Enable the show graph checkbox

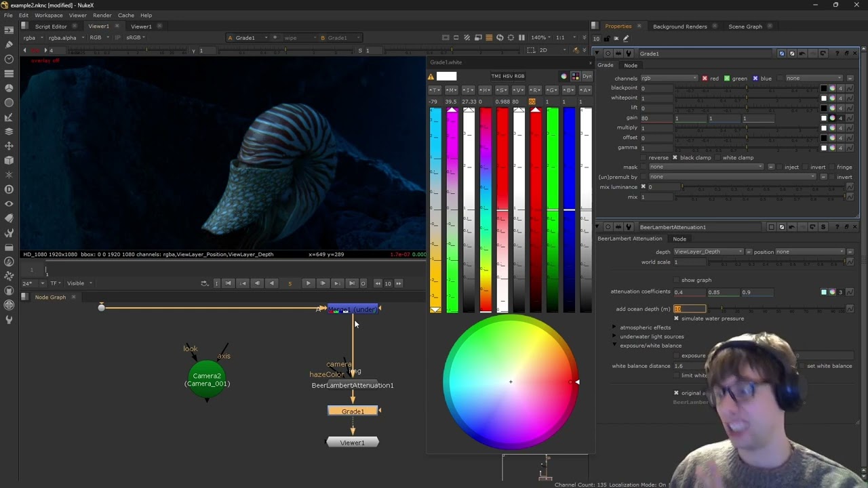[676, 280]
